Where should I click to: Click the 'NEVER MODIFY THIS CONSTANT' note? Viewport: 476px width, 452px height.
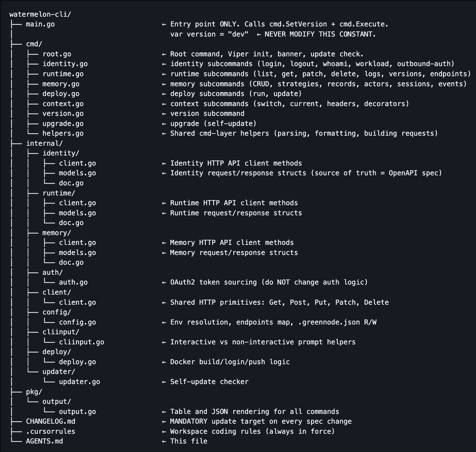tap(320, 34)
